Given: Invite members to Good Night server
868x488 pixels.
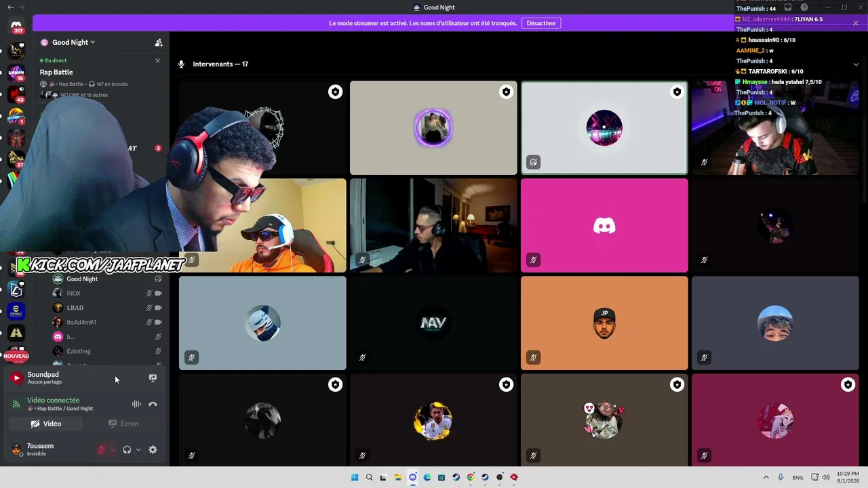Looking at the screenshot, I should (159, 43).
